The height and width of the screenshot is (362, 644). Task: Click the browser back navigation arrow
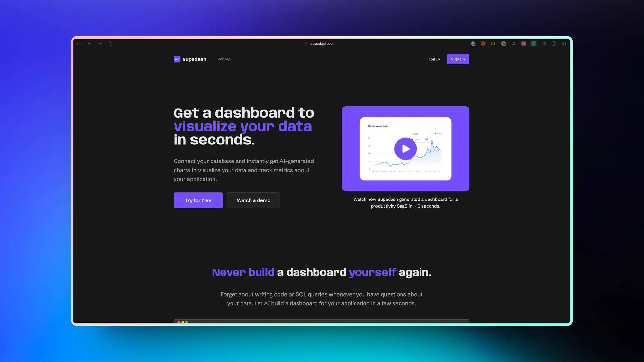point(89,43)
